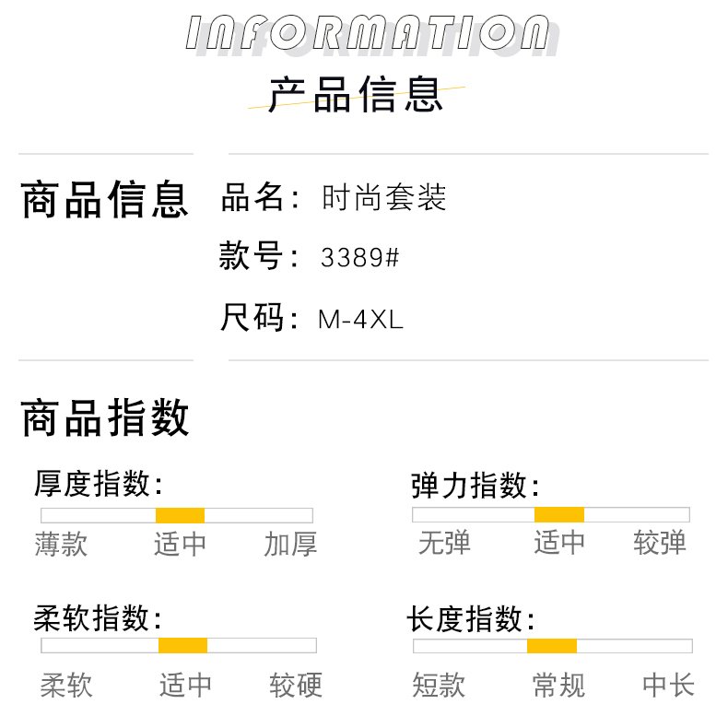Click the 品名 label
The height and width of the screenshot is (716, 728).
point(252,197)
